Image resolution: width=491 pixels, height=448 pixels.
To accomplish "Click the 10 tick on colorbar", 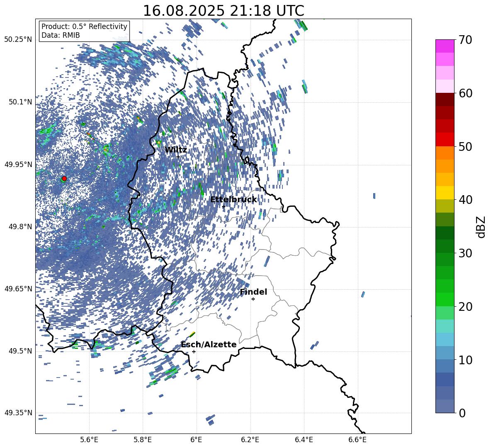I will tap(465, 360).
